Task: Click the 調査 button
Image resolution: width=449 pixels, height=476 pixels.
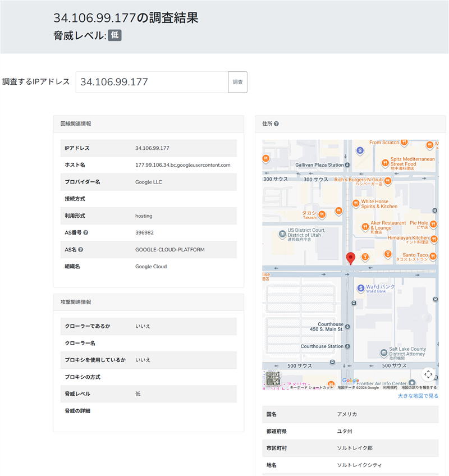Action: tap(237, 82)
